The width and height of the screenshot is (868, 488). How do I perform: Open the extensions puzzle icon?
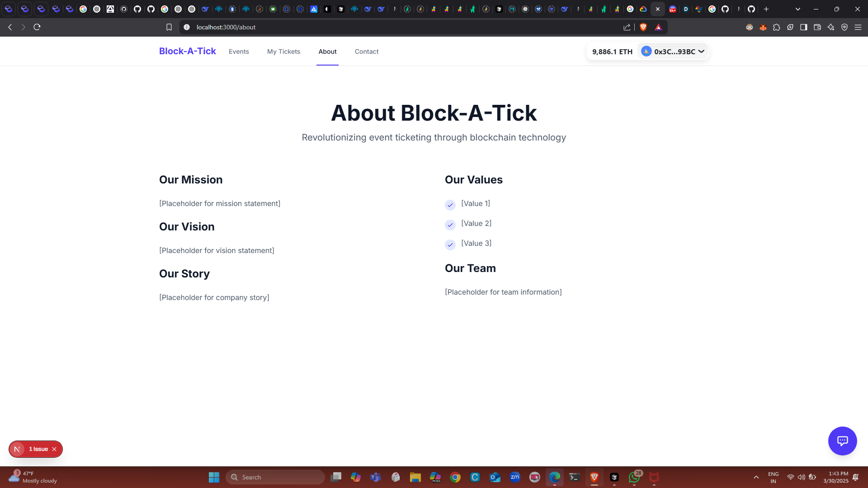pyautogui.click(x=777, y=27)
